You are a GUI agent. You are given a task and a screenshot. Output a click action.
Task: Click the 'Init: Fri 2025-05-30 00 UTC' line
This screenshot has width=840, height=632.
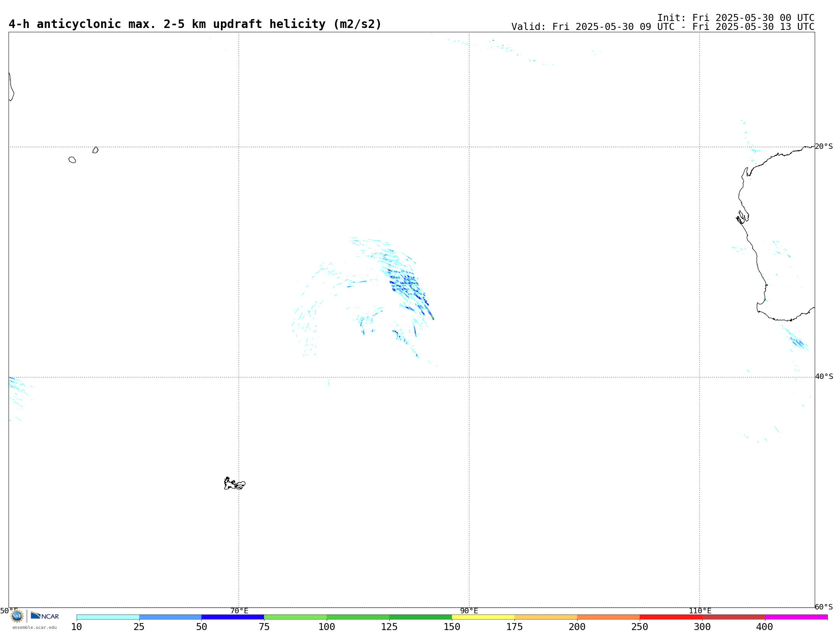pos(736,18)
